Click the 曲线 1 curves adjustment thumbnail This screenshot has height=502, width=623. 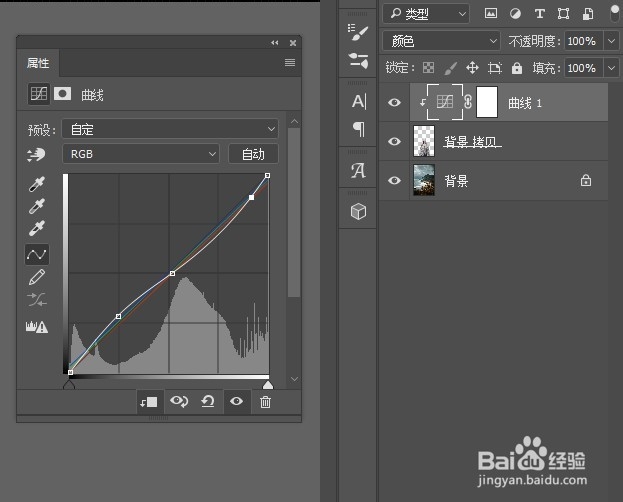(445, 102)
